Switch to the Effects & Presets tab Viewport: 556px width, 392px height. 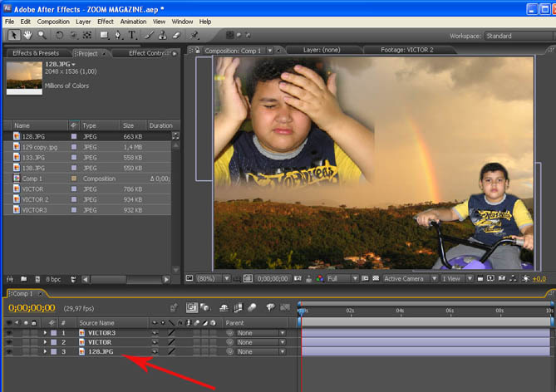point(35,53)
